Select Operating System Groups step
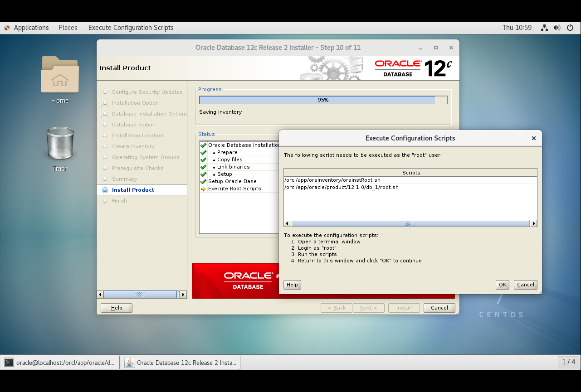581x392 pixels. pos(146,157)
